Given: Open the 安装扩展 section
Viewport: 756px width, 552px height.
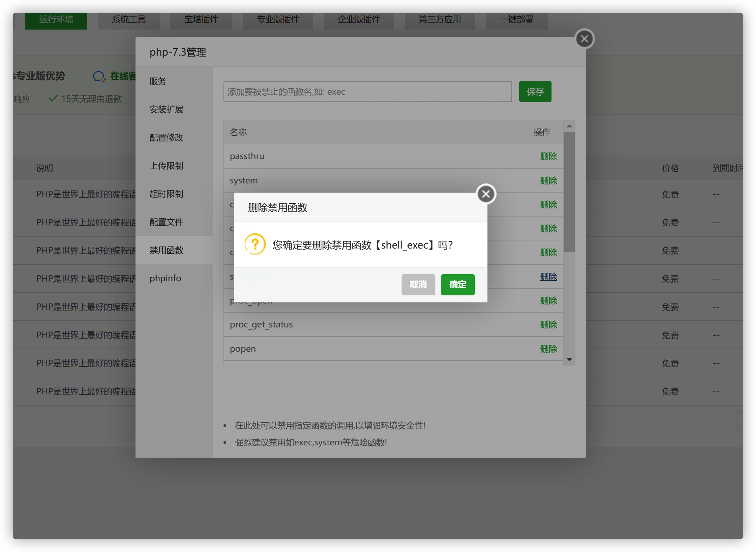Looking at the screenshot, I should 166,109.
